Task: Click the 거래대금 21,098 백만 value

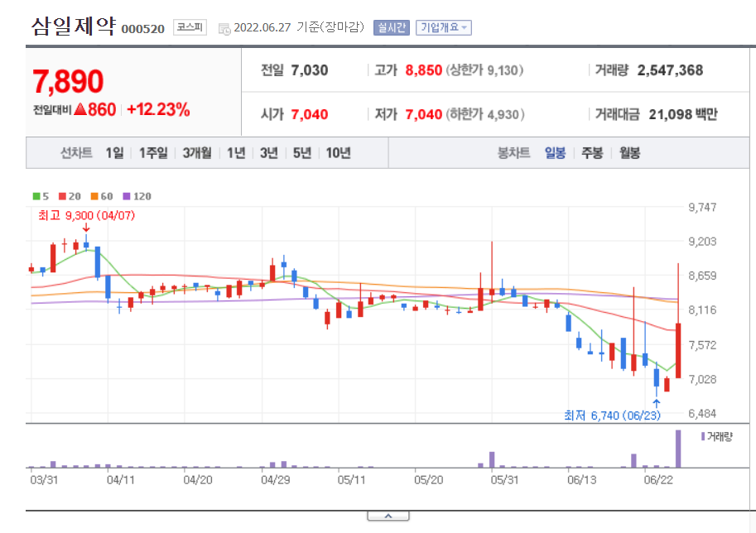Action: tap(682, 114)
